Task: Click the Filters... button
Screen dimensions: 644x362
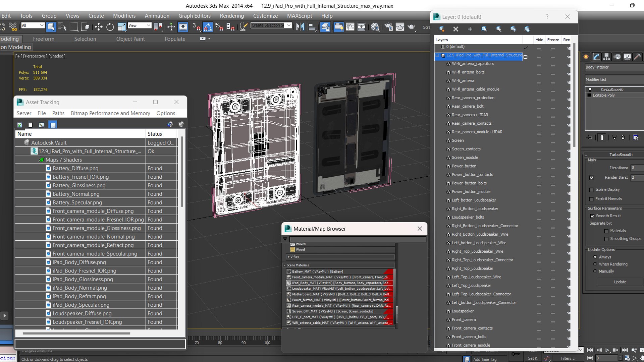Action: tap(568, 358)
